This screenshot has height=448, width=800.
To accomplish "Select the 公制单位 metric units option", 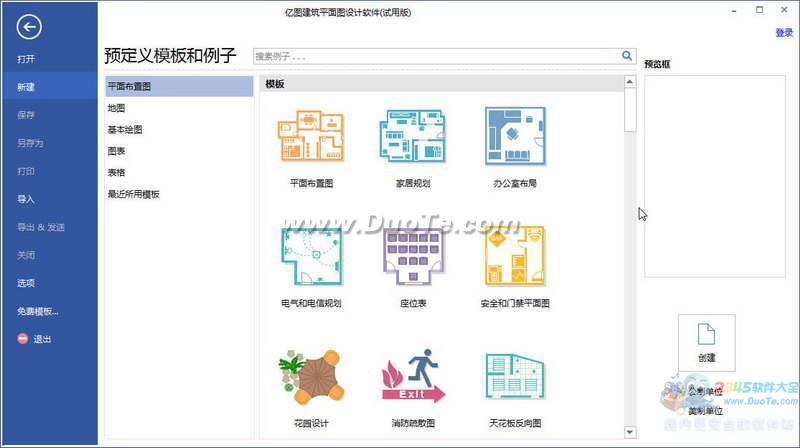I will [x=705, y=392].
